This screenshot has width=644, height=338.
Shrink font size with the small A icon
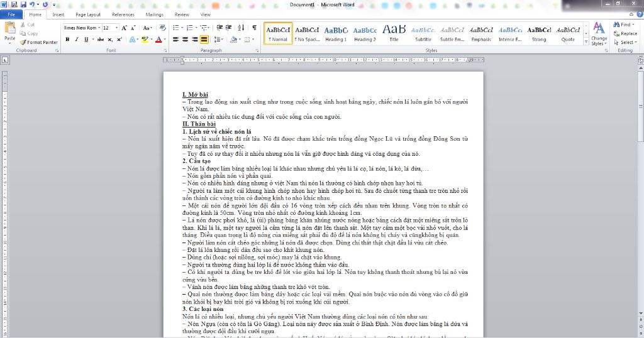pos(133,28)
